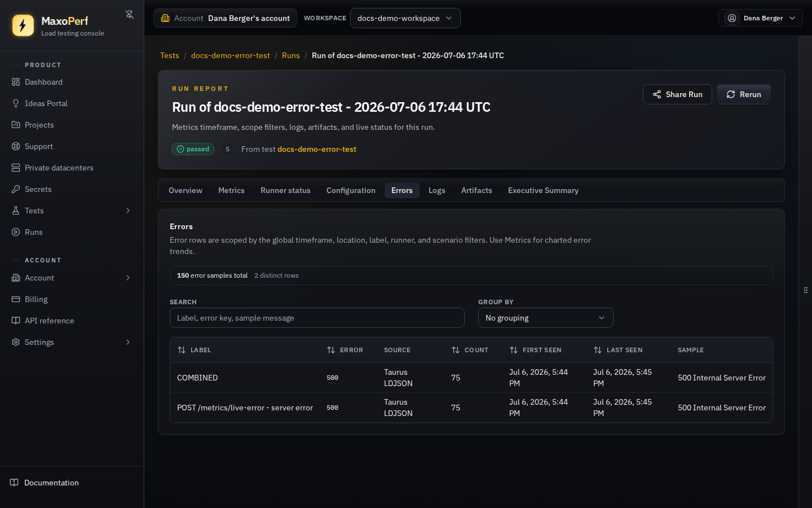The width and height of the screenshot is (812, 508).
Task: Open the Private datacenters sidebar item
Action: point(72,168)
